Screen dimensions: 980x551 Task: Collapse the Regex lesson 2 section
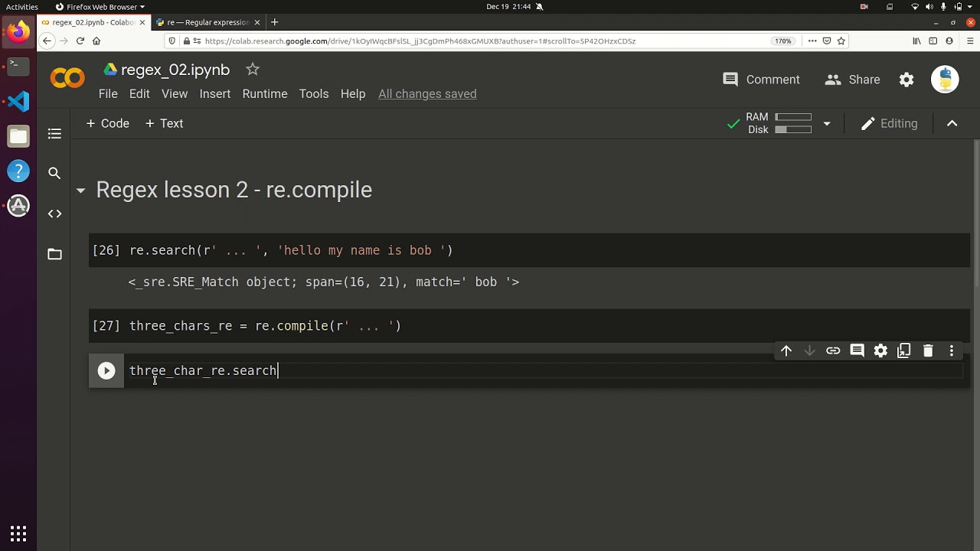pos(80,191)
